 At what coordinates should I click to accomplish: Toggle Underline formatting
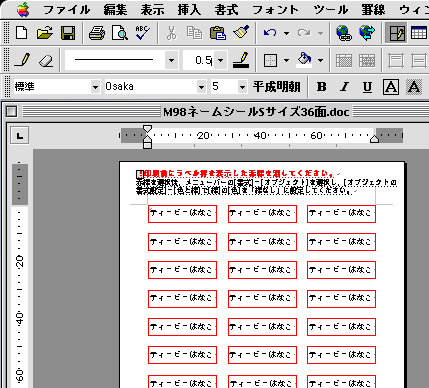tap(367, 87)
